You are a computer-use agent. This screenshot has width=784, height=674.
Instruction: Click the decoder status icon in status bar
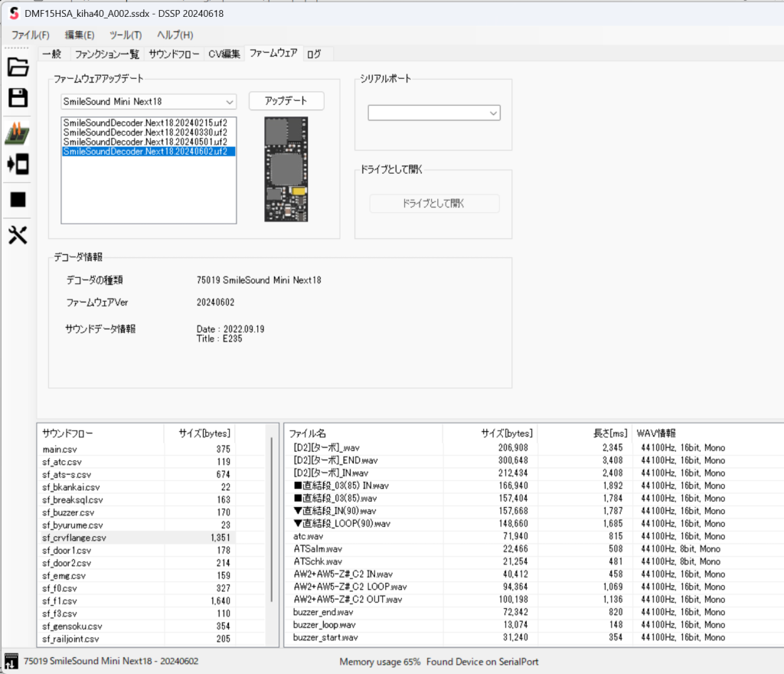point(11,661)
